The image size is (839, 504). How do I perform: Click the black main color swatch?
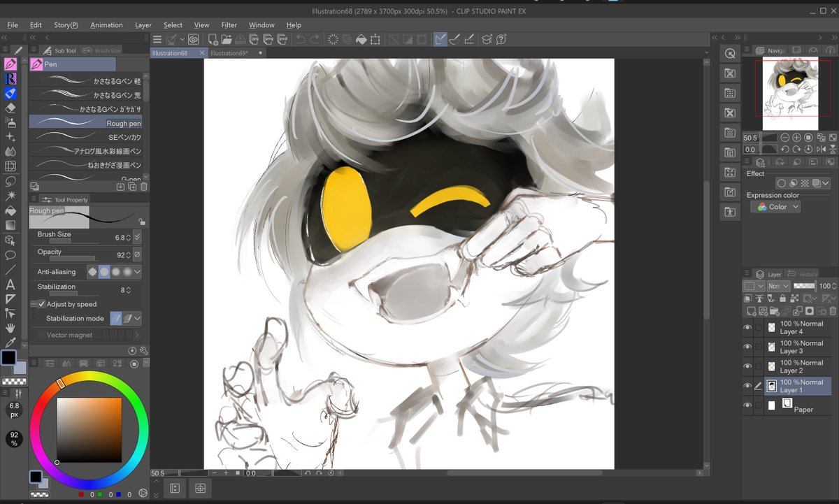tap(8, 359)
